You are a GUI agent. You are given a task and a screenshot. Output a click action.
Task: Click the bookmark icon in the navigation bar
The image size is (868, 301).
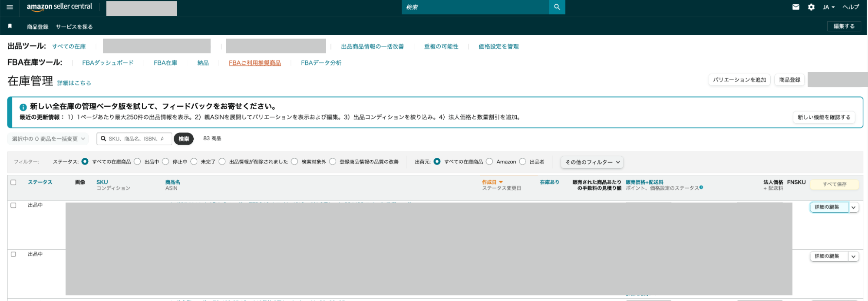[x=10, y=26]
